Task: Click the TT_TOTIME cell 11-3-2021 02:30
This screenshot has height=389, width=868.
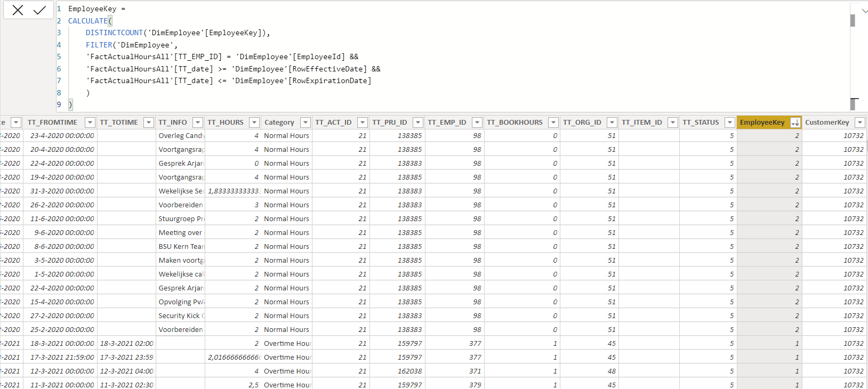Action: tap(126, 385)
